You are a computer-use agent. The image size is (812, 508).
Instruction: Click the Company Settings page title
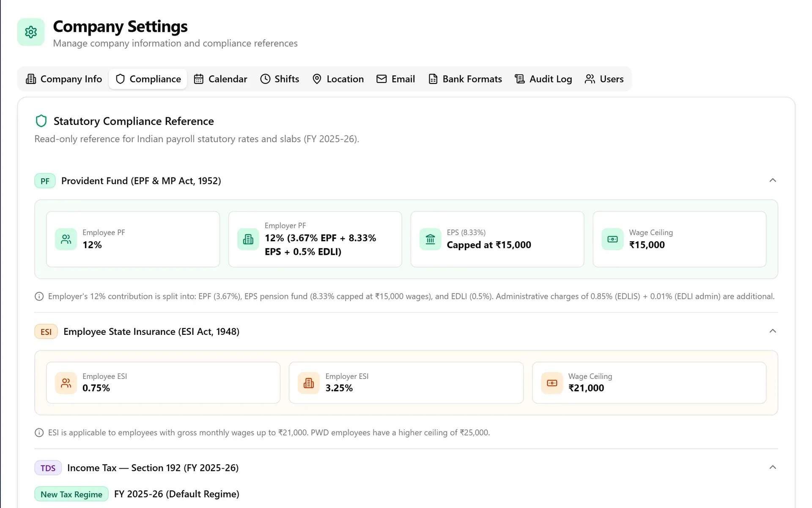[x=120, y=27]
